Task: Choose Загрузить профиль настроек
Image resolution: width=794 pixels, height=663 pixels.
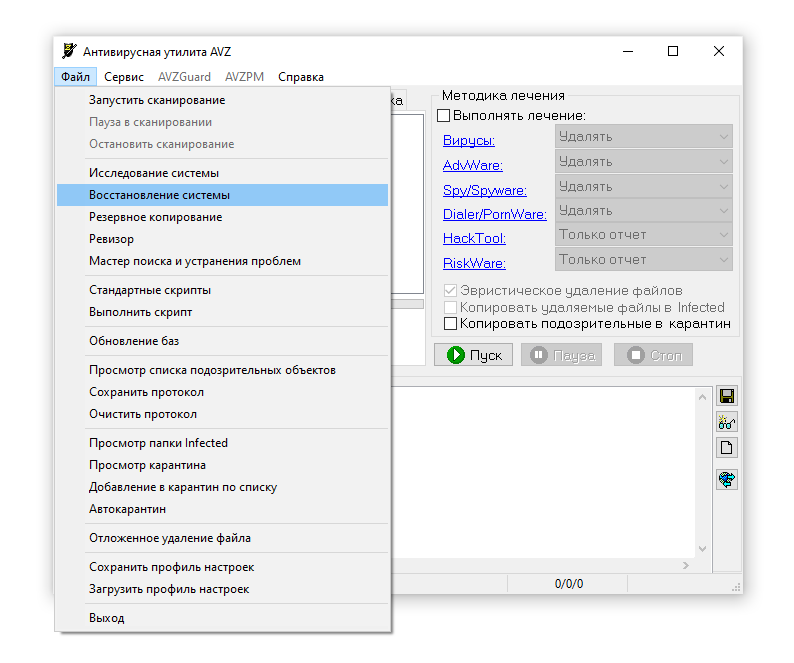Action: 222,589
